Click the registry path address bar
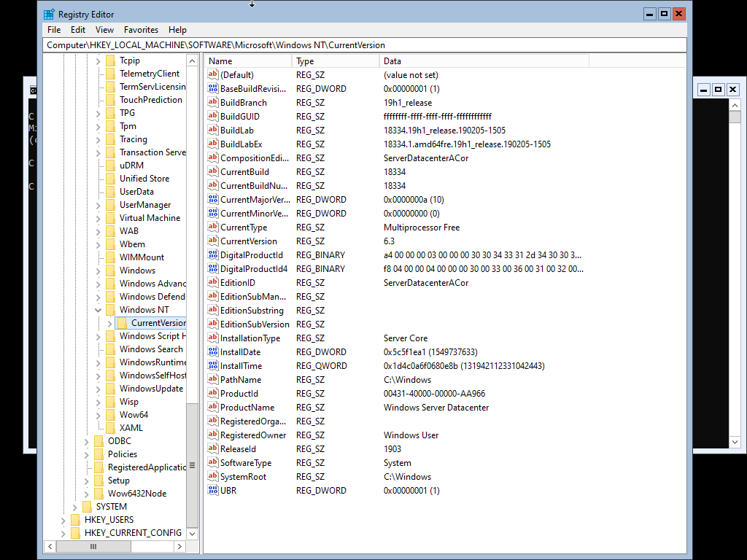Screen dimensions: 747x560 point(365,45)
